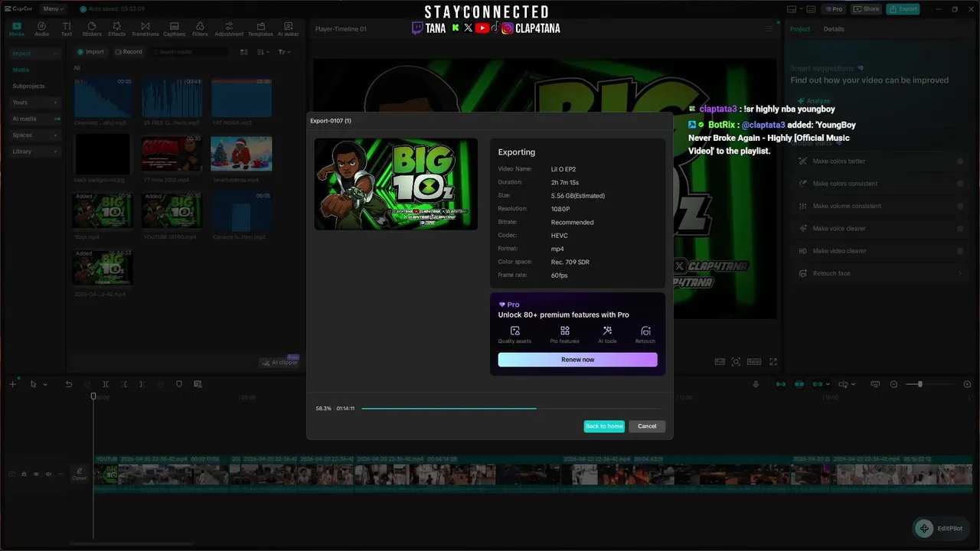Click the Cancel export button
980x551 pixels.
[647, 426]
